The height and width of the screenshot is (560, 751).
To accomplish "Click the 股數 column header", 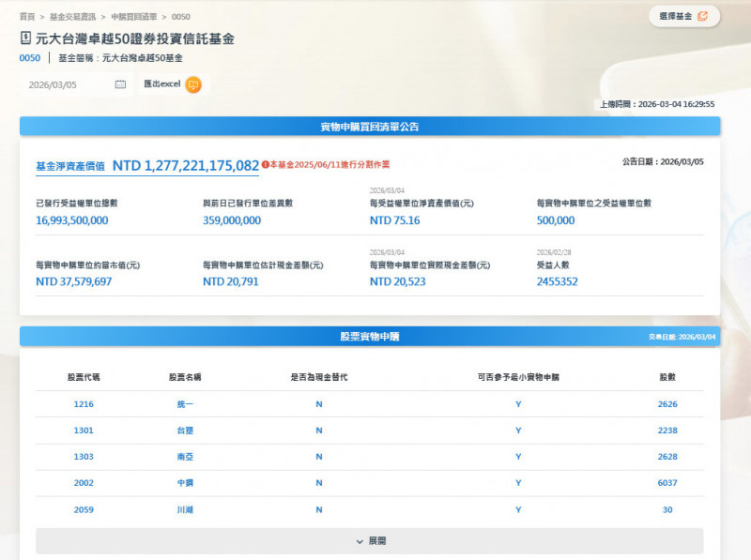I will point(667,377).
